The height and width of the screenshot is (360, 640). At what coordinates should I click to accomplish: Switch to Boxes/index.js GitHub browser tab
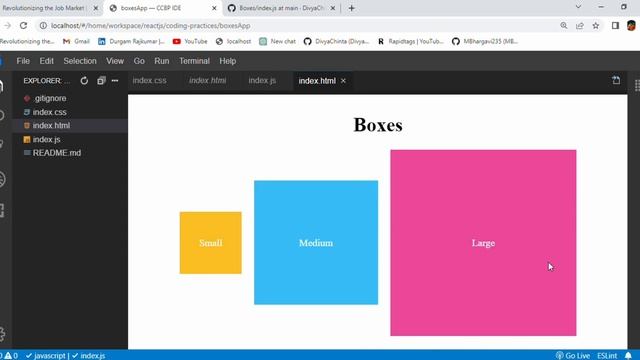click(282, 8)
